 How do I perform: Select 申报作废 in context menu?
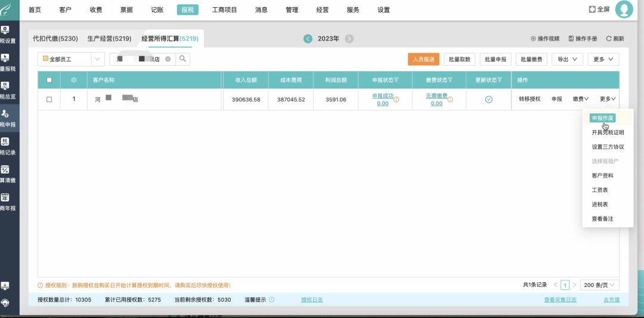click(x=602, y=118)
